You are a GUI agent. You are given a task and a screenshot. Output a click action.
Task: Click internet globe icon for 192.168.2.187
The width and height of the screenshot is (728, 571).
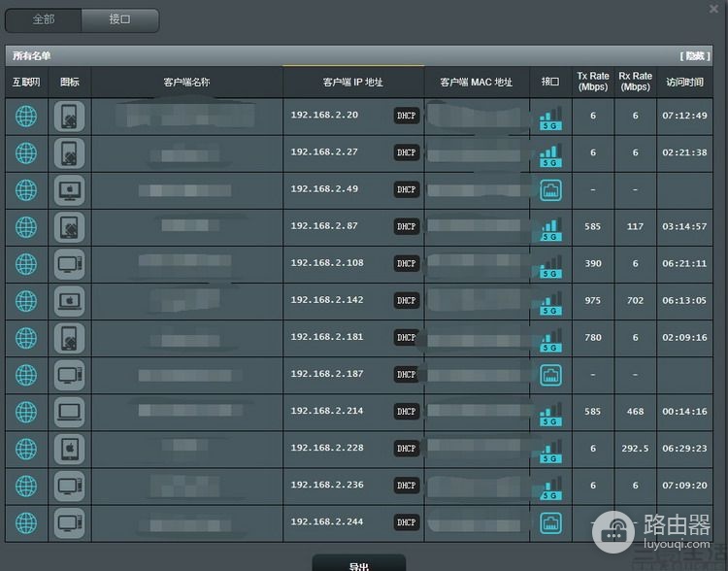point(26,375)
